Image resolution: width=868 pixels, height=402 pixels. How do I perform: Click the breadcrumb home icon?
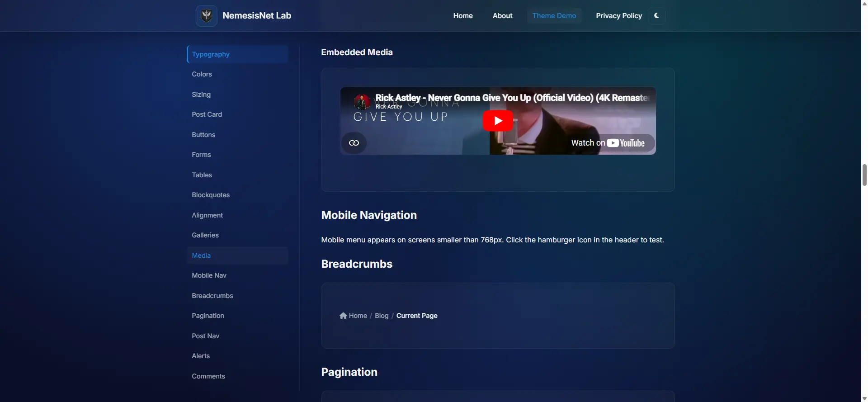click(x=343, y=316)
